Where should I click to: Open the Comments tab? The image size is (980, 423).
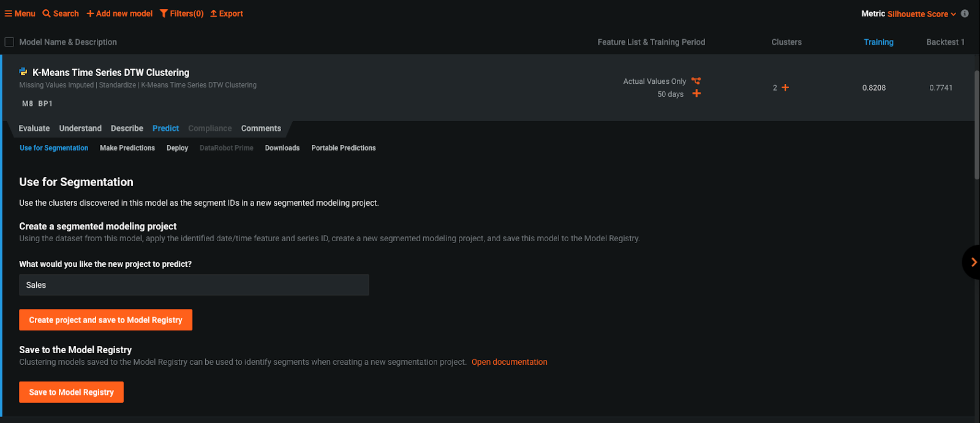261,129
